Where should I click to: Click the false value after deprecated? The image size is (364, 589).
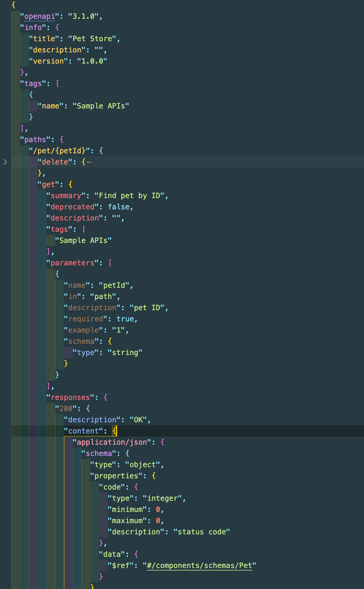click(119, 207)
